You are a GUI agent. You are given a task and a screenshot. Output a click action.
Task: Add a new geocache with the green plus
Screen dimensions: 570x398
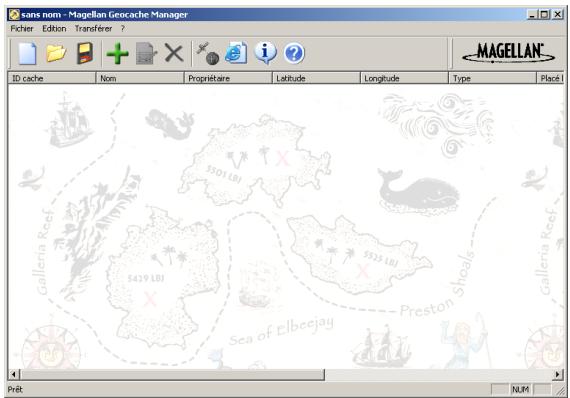[x=117, y=53]
